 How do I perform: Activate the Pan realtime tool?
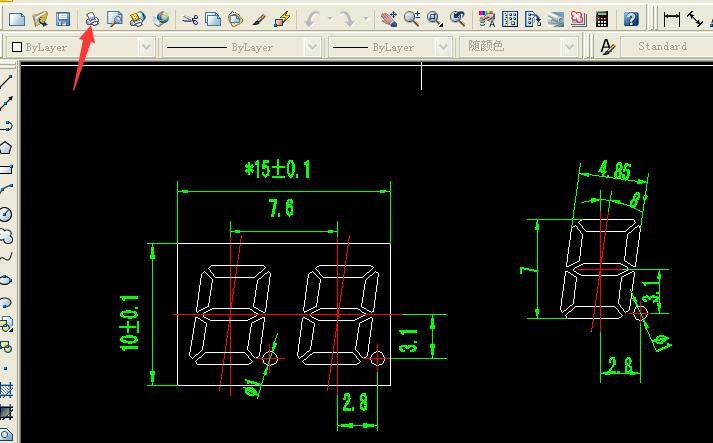point(389,19)
